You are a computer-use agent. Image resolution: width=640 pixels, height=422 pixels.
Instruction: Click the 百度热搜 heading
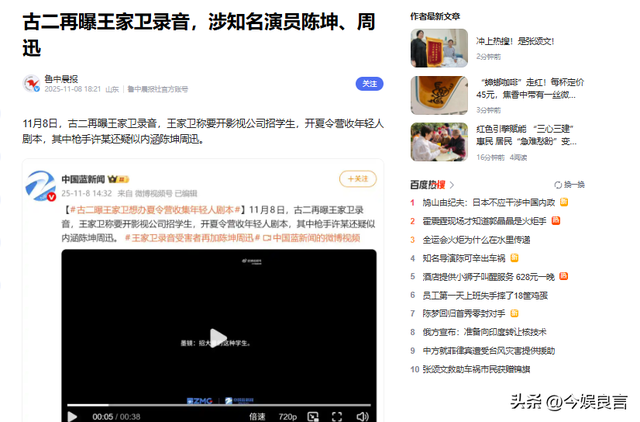[x=427, y=185]
